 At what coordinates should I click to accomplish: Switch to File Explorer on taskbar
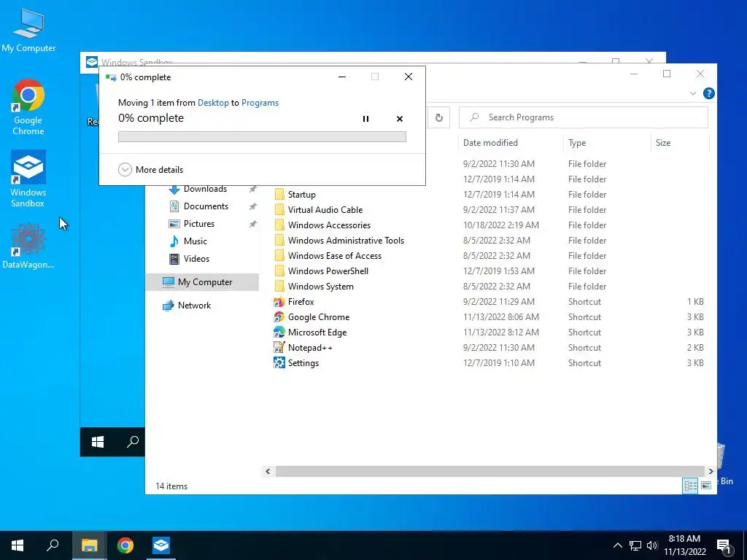point(89,545)
